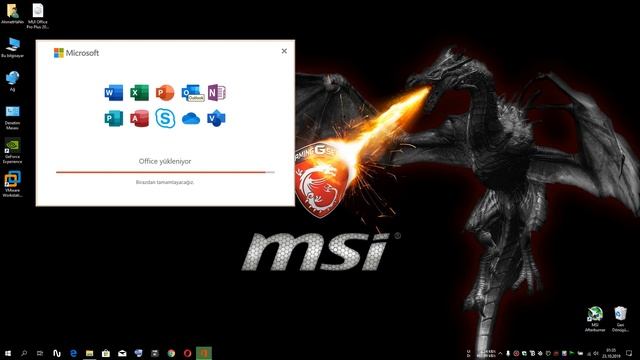
Task: Expand hidden system tray icons chevron
Action: (x=500, y=353)
